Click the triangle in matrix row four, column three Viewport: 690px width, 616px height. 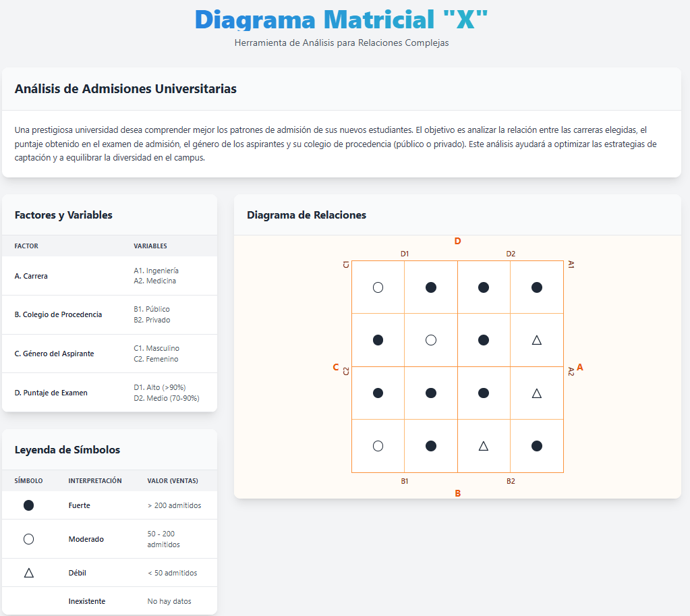(484, 446)
